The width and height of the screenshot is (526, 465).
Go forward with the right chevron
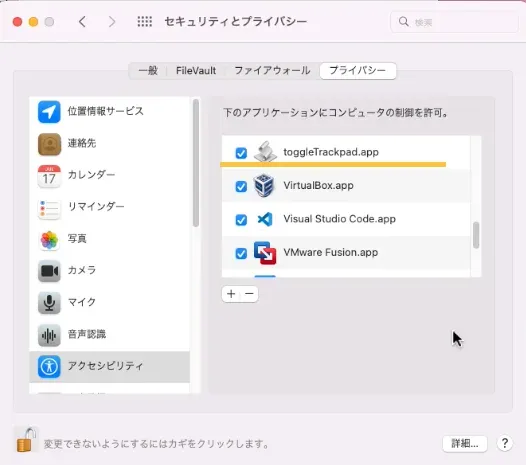112,22
